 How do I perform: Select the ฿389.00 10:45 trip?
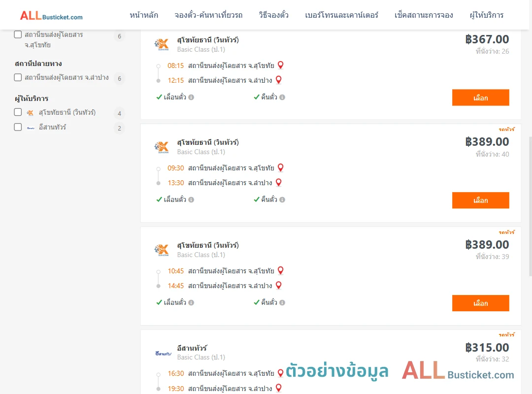click(480, 303)
